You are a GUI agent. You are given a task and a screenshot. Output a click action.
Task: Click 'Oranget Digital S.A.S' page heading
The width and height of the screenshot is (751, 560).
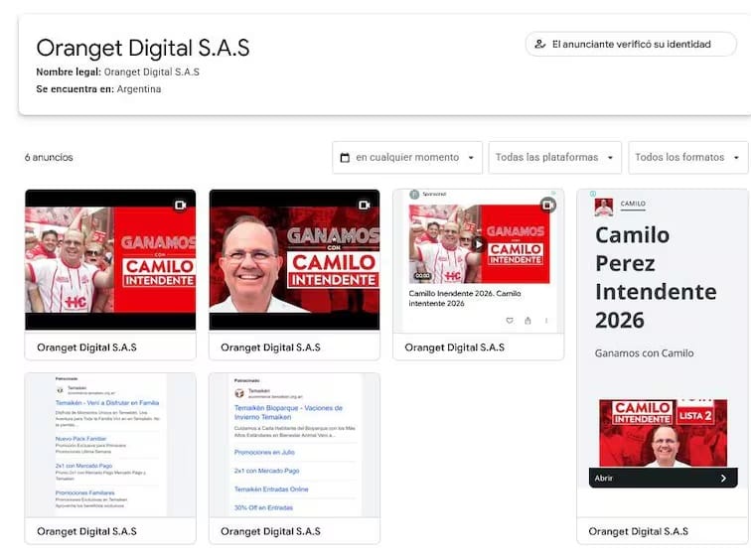pos(143,48)
